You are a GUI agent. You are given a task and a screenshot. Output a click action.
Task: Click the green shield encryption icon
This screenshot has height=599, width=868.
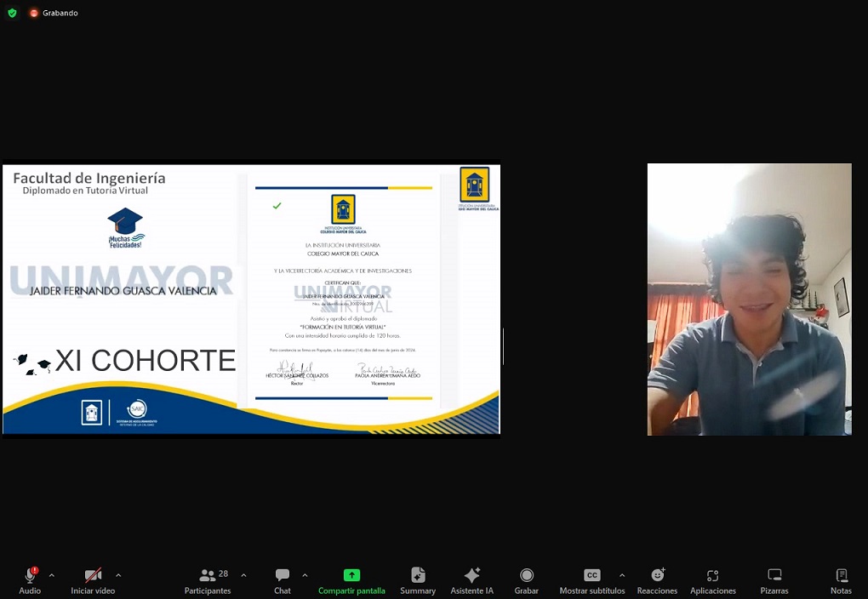pos(12,13)
